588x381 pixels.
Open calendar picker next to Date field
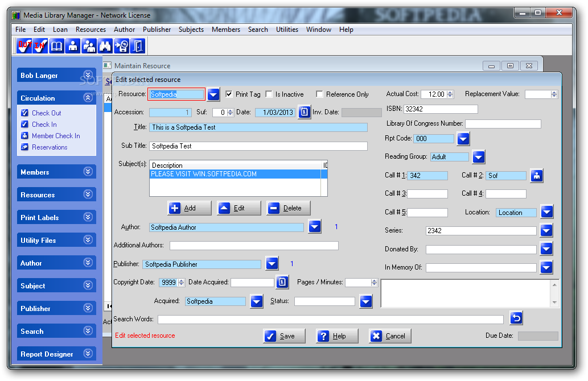(x=305, y=112)
